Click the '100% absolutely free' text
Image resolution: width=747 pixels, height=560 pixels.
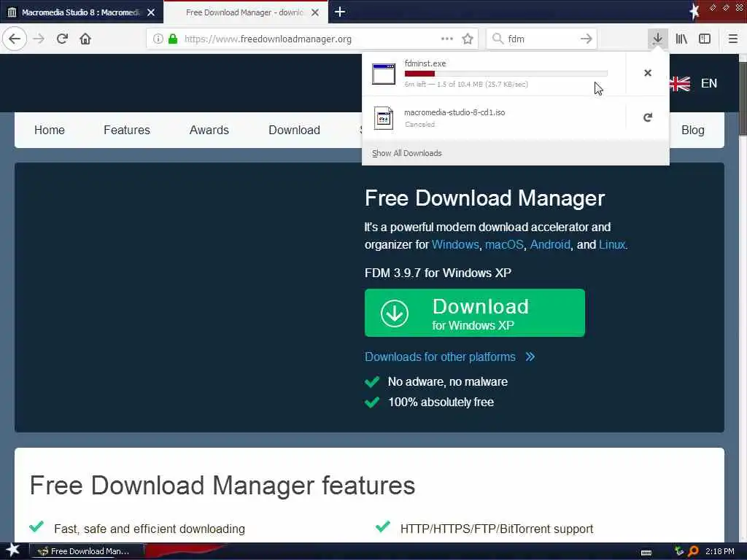[x=441, y=402]
